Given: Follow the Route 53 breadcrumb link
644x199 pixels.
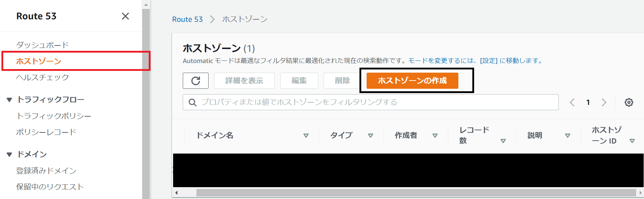Looking at the screenshot, I should [187, 19].
